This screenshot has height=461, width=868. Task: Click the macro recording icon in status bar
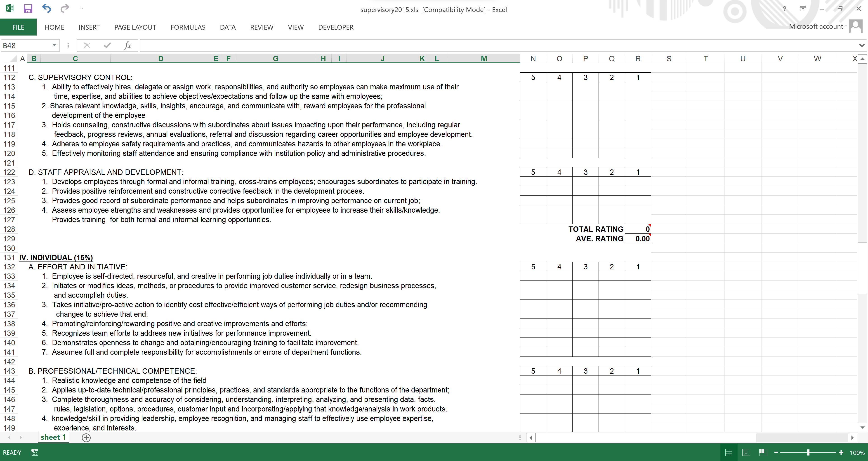(34, 452)
